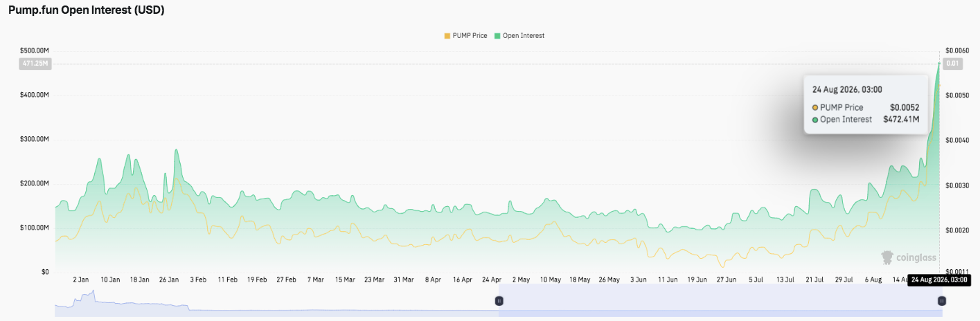The image size is (980, 321).
Task: Click the 29 Jul date label
Action: point(844,280)
